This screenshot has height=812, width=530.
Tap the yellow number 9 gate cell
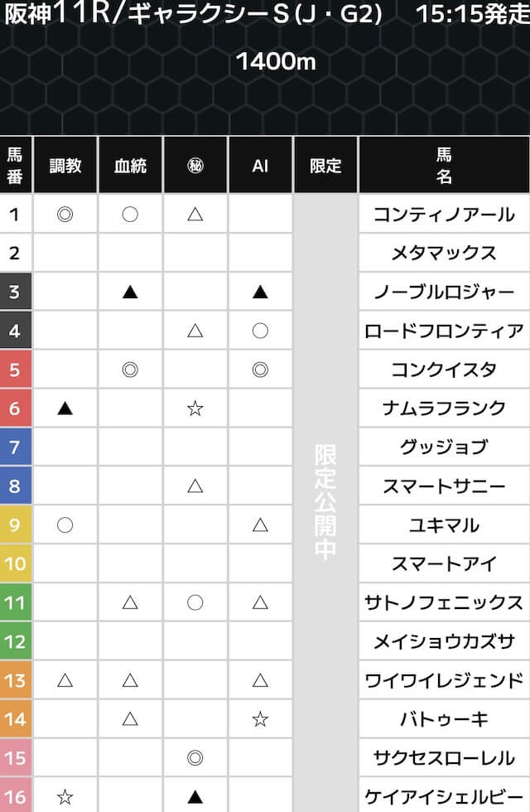[15, 524]
